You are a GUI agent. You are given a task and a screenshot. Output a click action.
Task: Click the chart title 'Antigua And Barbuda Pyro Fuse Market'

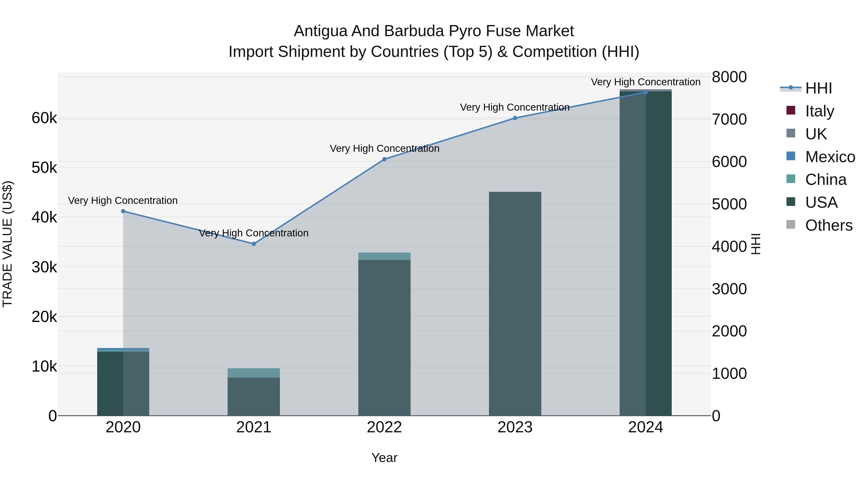[434, 31]
